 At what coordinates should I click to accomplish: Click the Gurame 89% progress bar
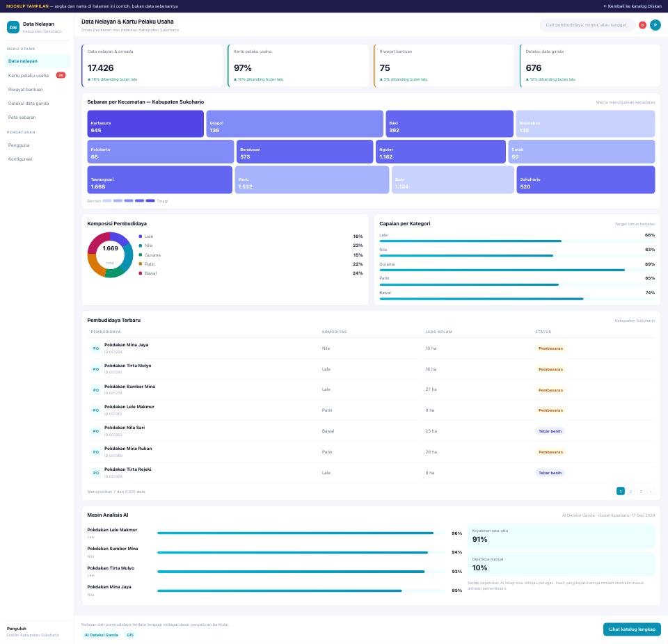coord(517,270)
